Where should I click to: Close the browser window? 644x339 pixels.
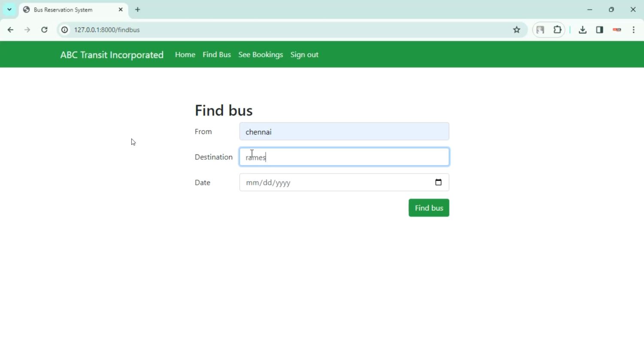point(633,9)
